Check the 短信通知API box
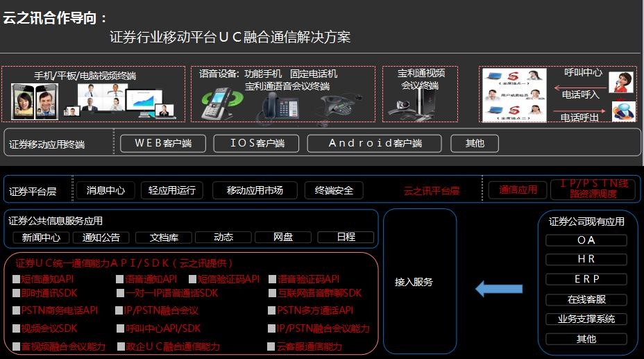Screen dimensions: 644x359 click(x=17, y=280)
